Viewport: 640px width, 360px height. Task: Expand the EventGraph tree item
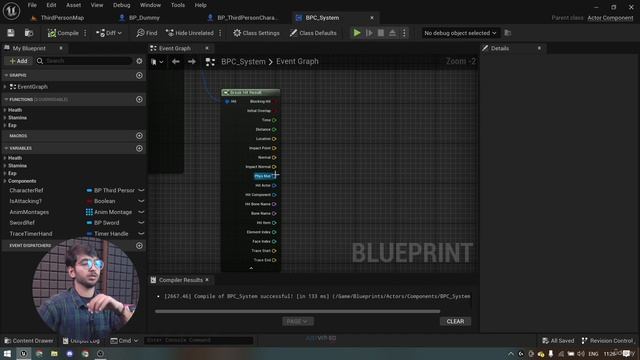coord(5,87)
